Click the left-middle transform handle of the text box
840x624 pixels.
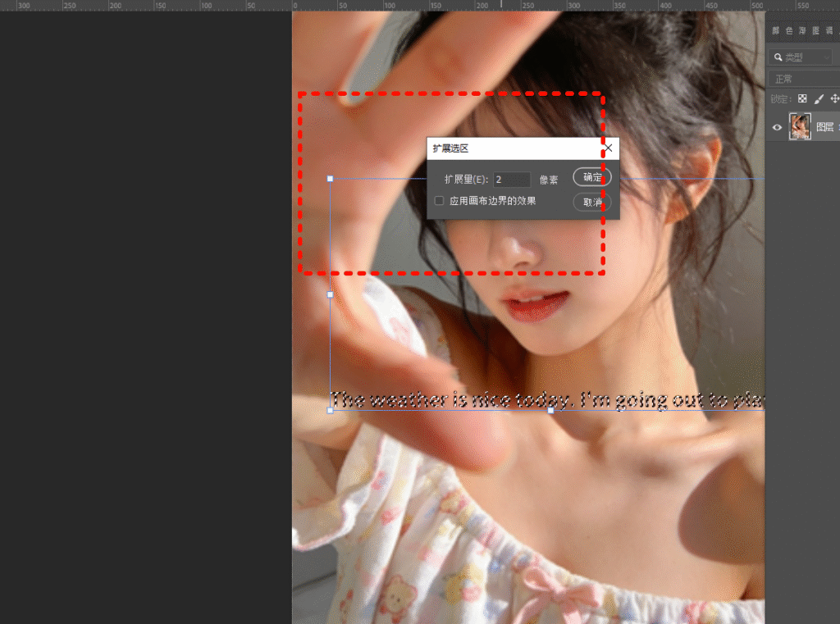[330, 294]
